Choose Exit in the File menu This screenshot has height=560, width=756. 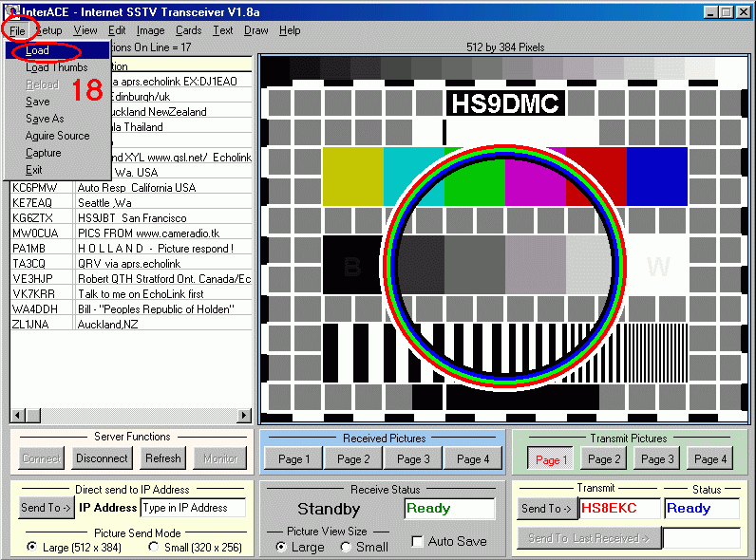click(57, 170)
